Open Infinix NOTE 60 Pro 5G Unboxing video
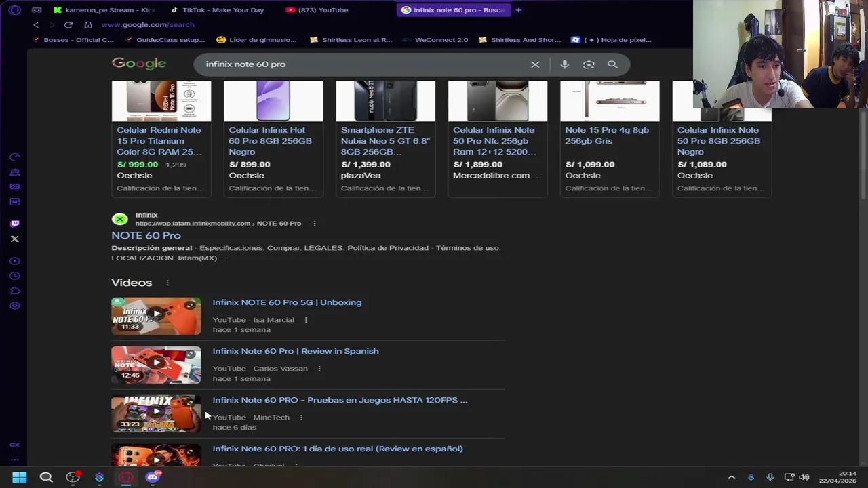 (287, 302)
